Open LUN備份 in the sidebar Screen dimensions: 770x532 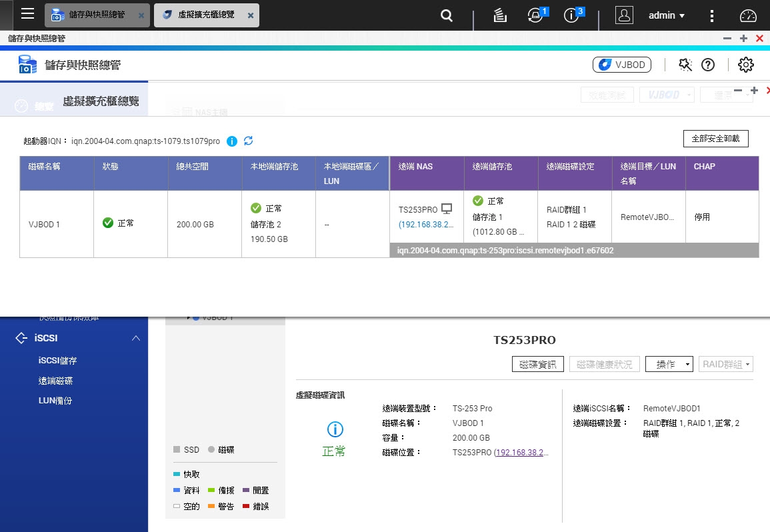pyautogui.click(x=55, y=401)
